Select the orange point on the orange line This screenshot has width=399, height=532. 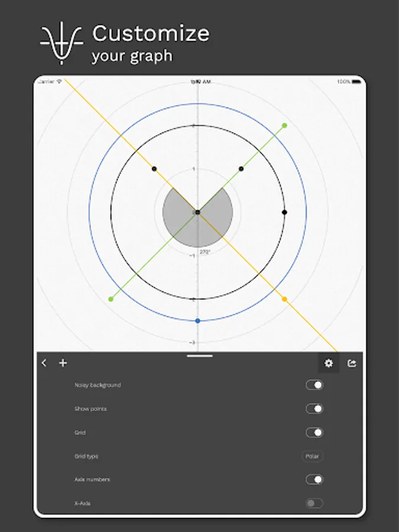[x=285, y=299]
